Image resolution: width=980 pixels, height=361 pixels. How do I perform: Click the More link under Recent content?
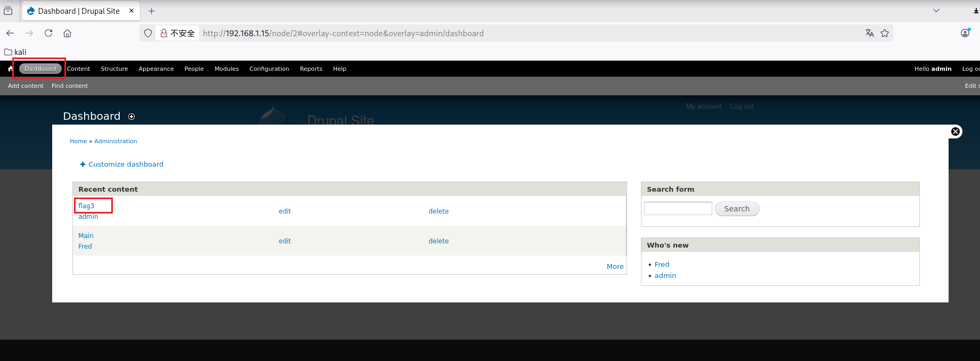click(x=615, y=266)
